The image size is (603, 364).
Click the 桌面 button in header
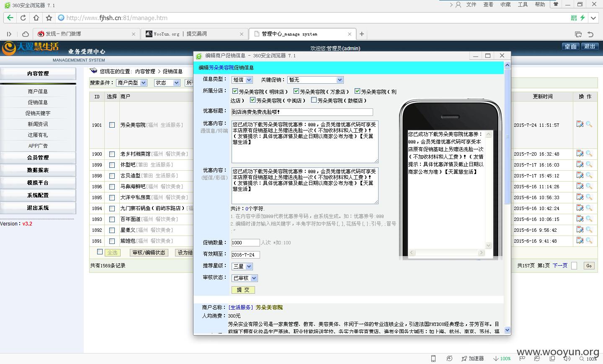pyautogui.click(x=571, y=46)
